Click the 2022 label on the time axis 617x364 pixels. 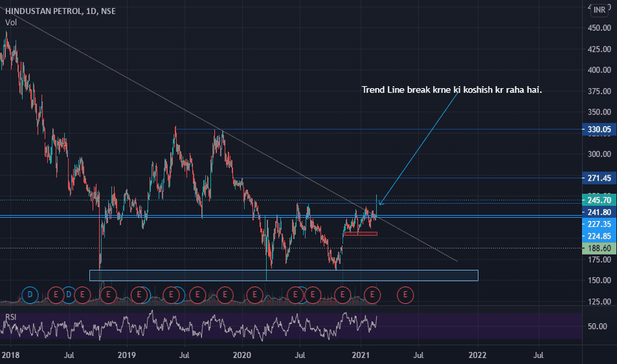(477, 355)
